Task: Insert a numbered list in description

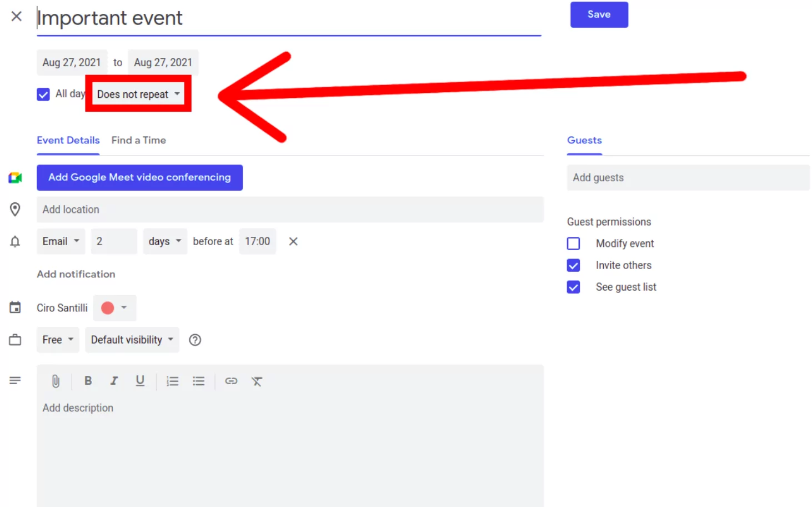Action: [x=173, y=381]
